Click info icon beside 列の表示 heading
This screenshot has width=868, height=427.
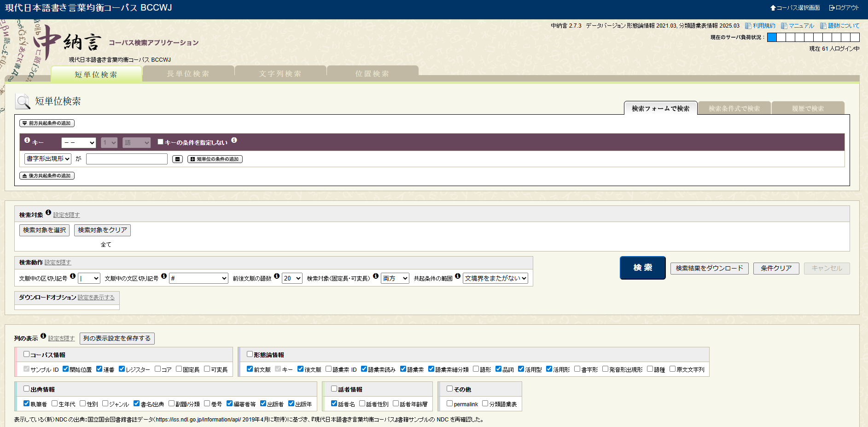[x=43, y=336]
